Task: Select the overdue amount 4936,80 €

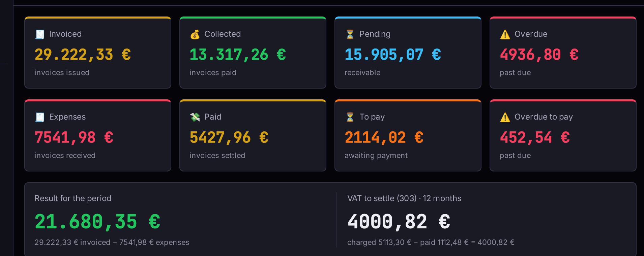Action: pyautogui.click(x=539, y=55)
